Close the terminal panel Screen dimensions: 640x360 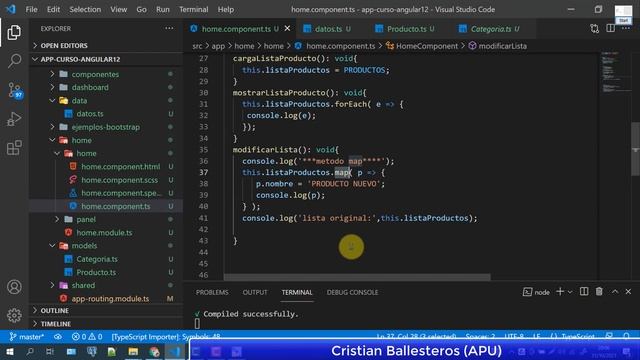click(628, 291)
